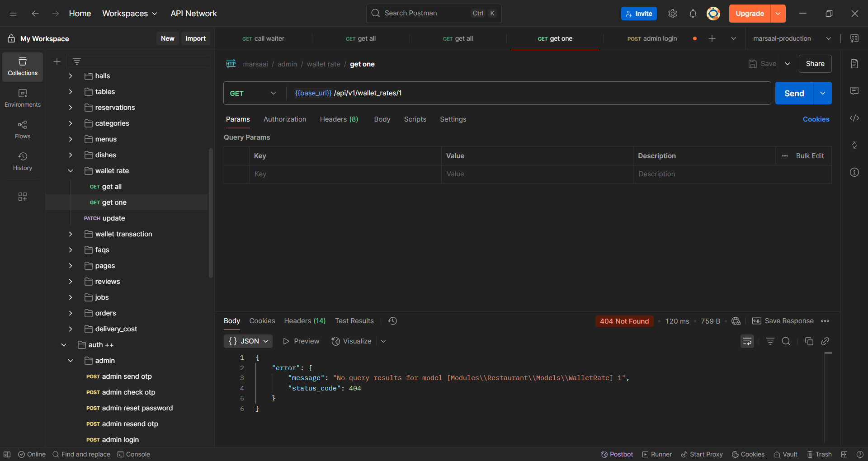Toggle the sidebar layout icon in status bar
The image size is (868, 461).
7,454
